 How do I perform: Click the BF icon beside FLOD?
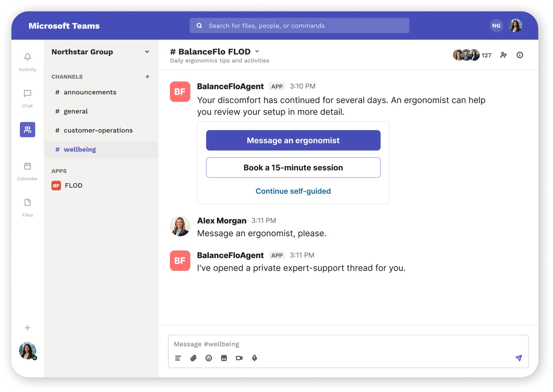[x=56, y=186]
